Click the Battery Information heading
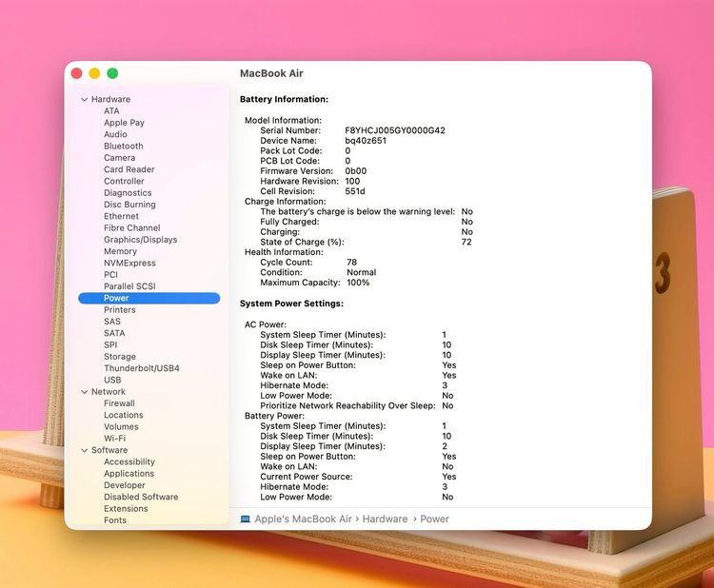714x588 pixels. [x=284, y=99]
